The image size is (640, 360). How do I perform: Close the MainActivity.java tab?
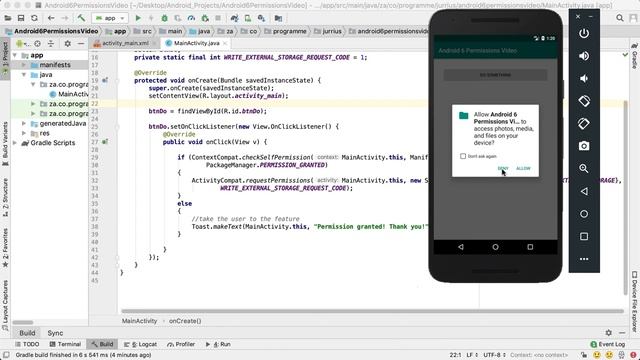click(x=225, y=43)
